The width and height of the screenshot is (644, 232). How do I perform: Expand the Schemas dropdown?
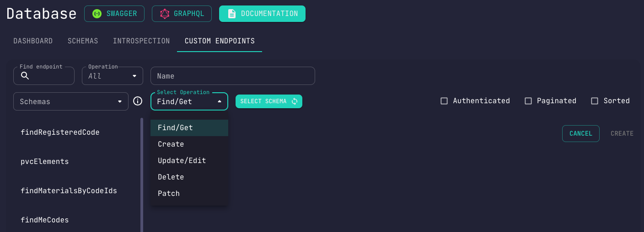point(71,101)
